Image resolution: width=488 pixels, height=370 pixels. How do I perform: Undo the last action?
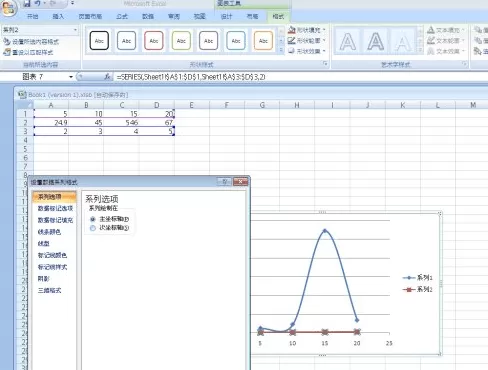(37, 4)
